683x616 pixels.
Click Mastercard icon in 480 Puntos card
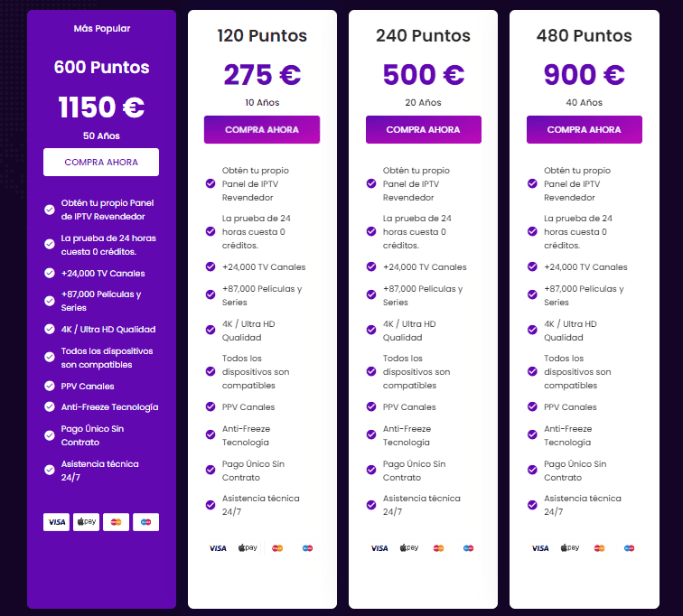click(600, 548)
